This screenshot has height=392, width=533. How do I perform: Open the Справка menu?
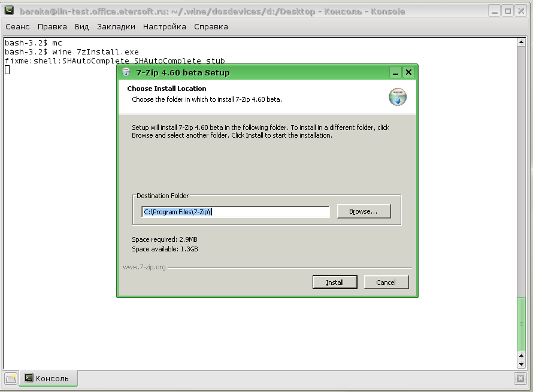pyautogui.click(x=211, y=27)
